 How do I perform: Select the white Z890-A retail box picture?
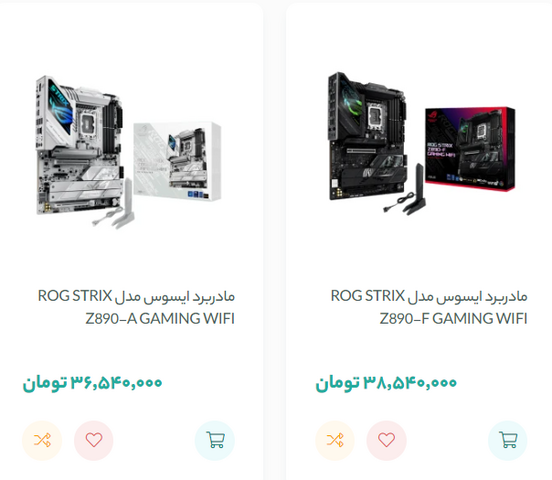coord(177,161)
